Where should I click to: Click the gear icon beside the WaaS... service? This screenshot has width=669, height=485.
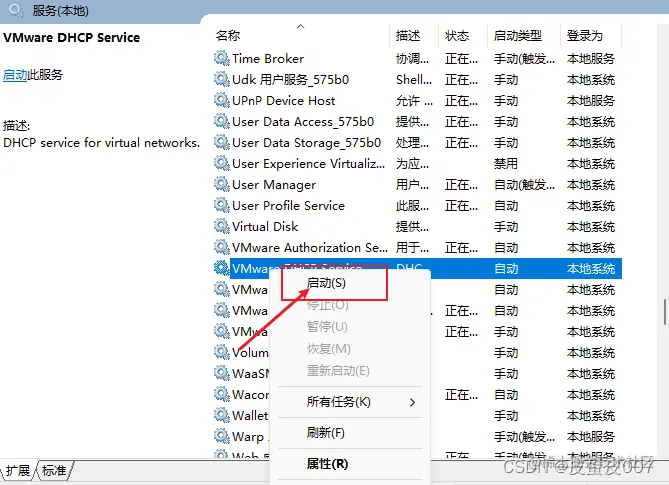coord(221,373)
